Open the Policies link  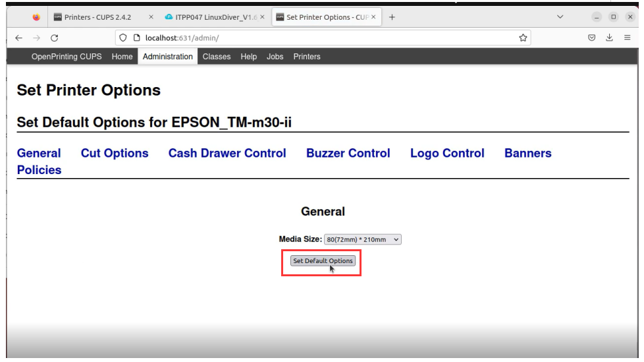(39, 170)
